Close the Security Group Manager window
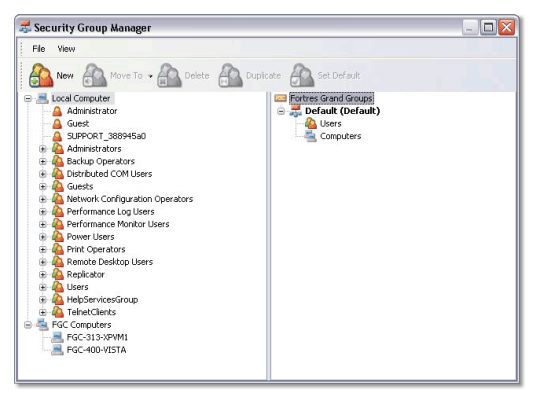 click(506, 27)
